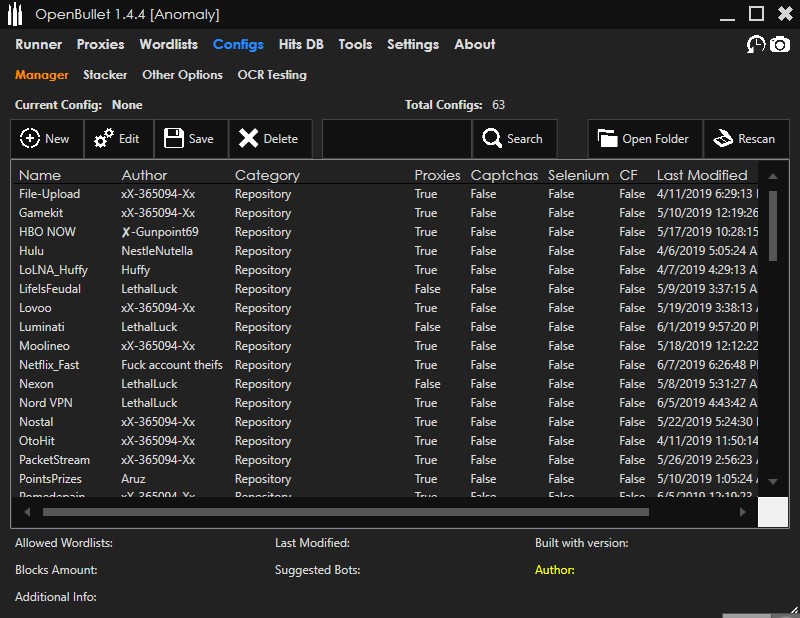Take a screenshot with the camera icon

pos(779,45)
